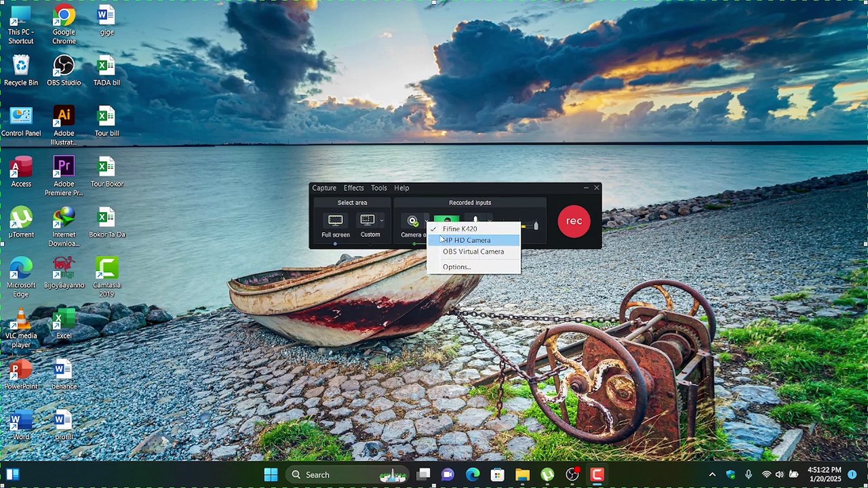
Task: Open Tour Bokor Excel file
Action: tap(106, 172)
